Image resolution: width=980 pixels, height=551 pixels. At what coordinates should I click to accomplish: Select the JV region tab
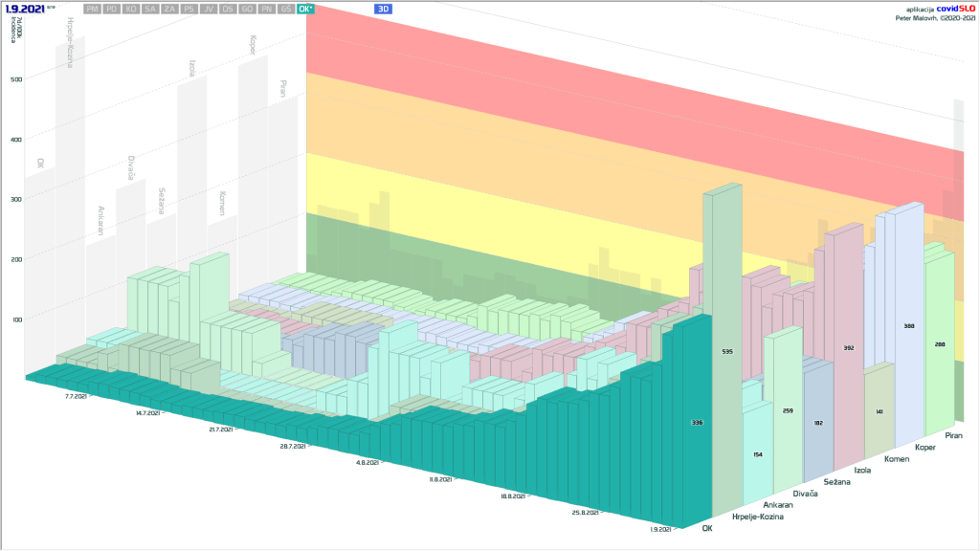click(x=208, y=9)
